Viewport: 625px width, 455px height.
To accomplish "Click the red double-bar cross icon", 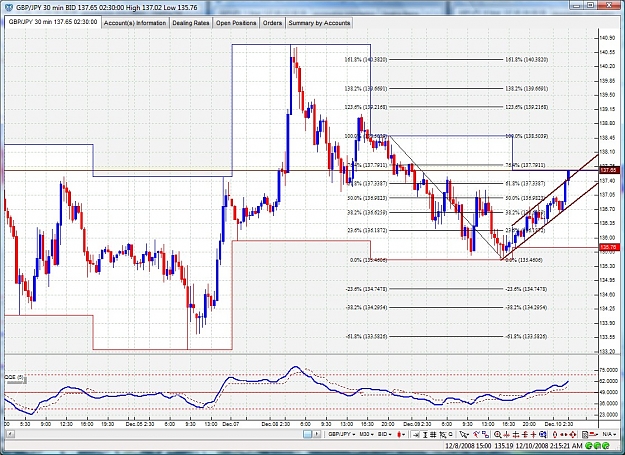I will (525, 435).
